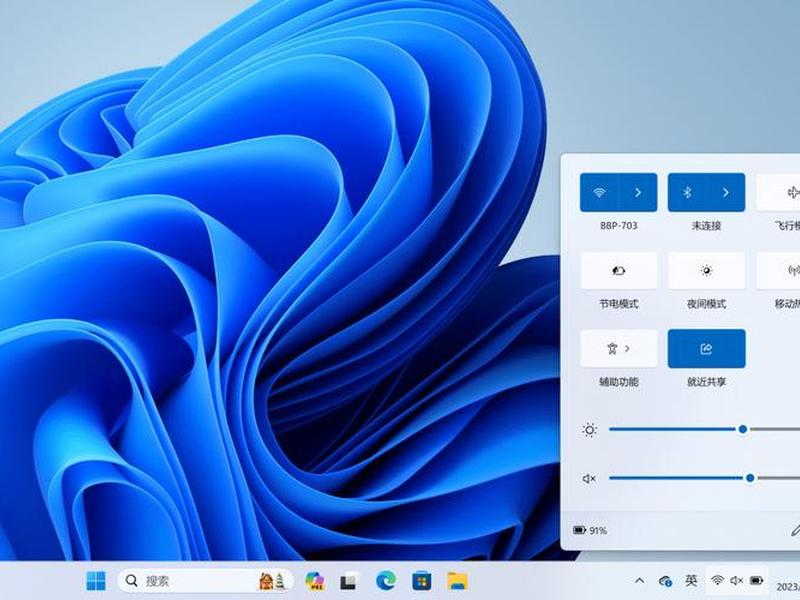
Task: Click the 未连接 Bluetooth status label
Action: (706, 226)
